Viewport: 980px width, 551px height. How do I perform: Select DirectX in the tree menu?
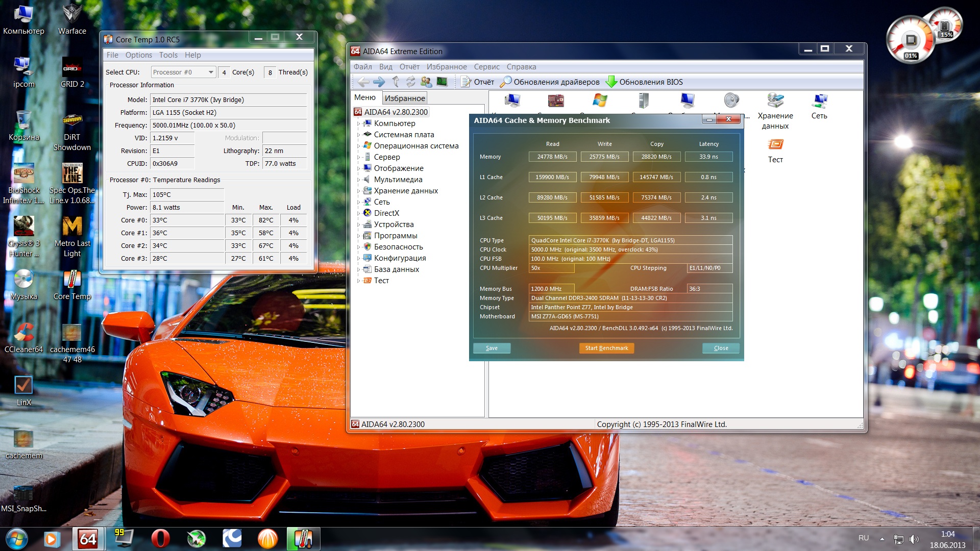pos(386,213)
